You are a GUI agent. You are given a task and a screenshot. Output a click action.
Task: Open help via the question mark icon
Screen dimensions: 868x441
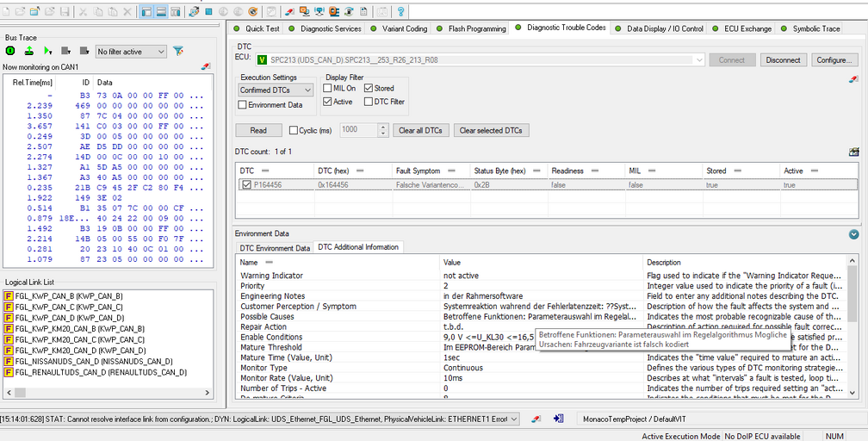pos(400,11)
